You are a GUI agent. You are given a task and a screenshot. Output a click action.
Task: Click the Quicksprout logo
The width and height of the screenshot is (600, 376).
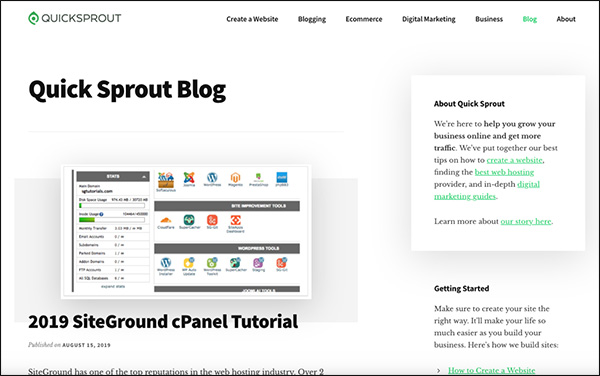[75, 18]
